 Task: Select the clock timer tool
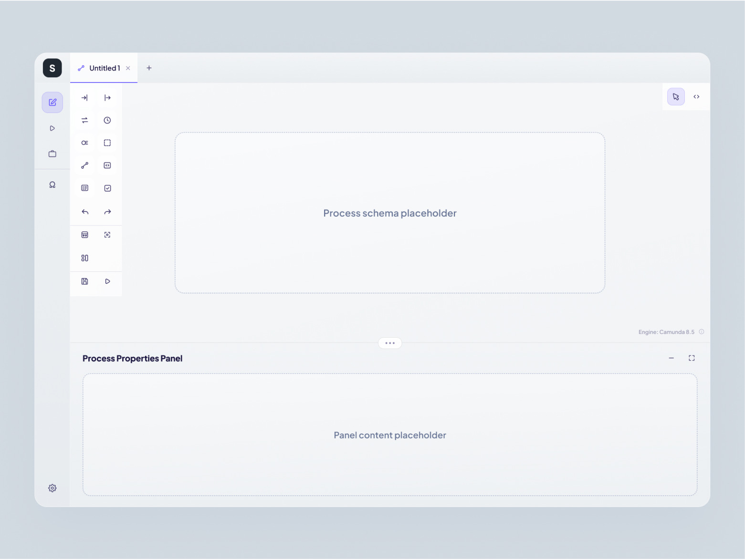tap(107, 120)
